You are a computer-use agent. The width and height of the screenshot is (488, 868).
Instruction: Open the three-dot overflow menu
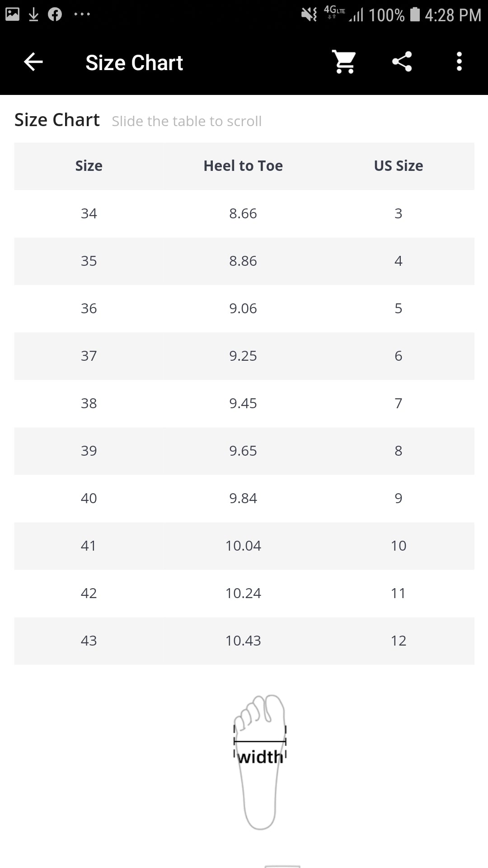[459, 61]
